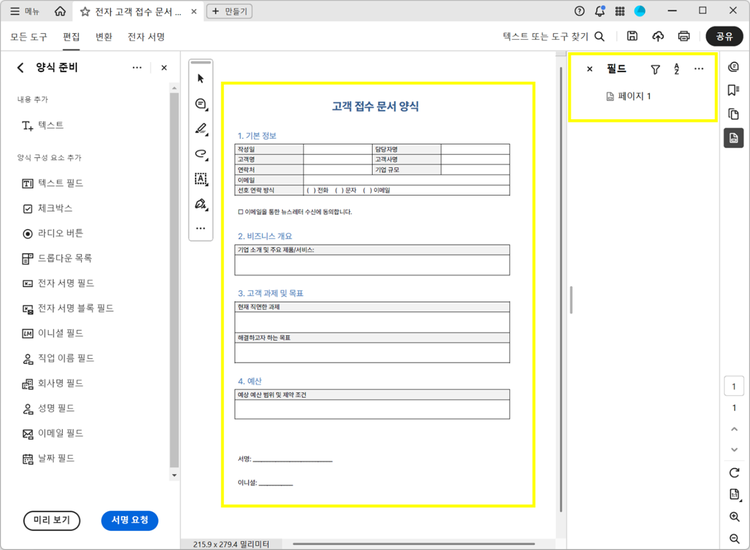Click the 서명 요청 button
Image resolution: width=750 pixels, height=550 pixels.
tap(130, 520)
